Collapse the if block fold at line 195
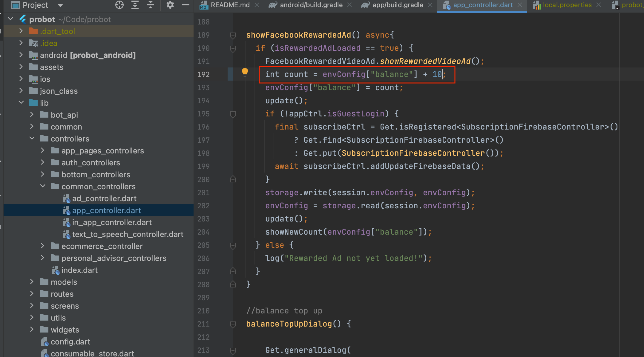 click(x=233, y=114)
